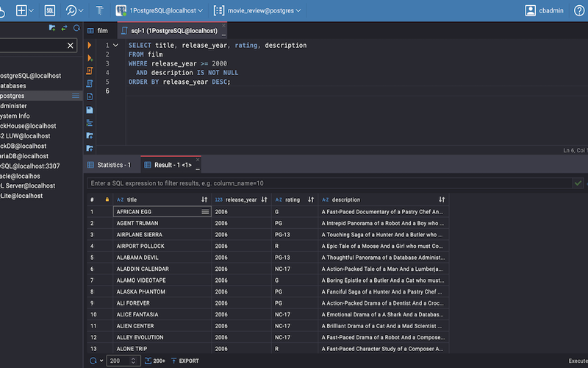Viewport: 588px width, 368px height.
Task: Collapse the code fold on line 1
Action: (x=116, y=45)
